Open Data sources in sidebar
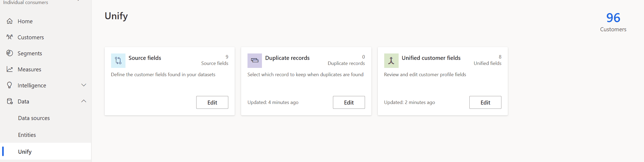This screenshot has width=644, height=162. [x=34, y=118]
